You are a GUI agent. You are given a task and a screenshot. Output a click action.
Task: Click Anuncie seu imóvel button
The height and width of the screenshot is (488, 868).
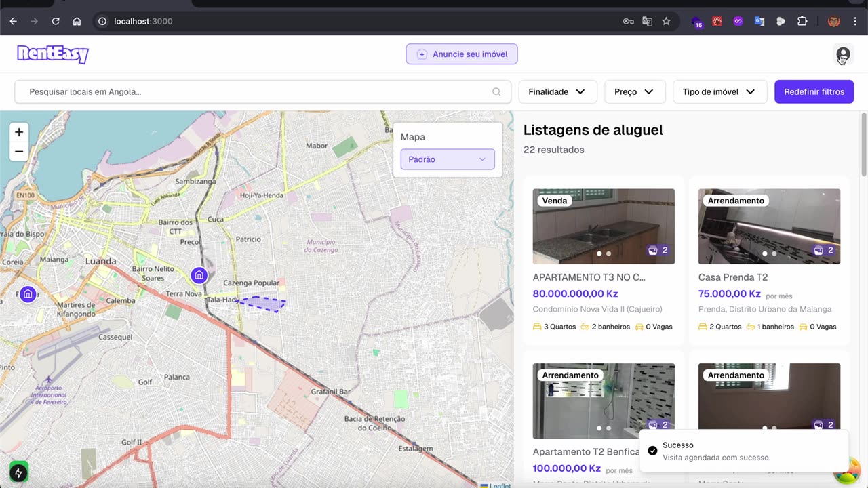462,54
